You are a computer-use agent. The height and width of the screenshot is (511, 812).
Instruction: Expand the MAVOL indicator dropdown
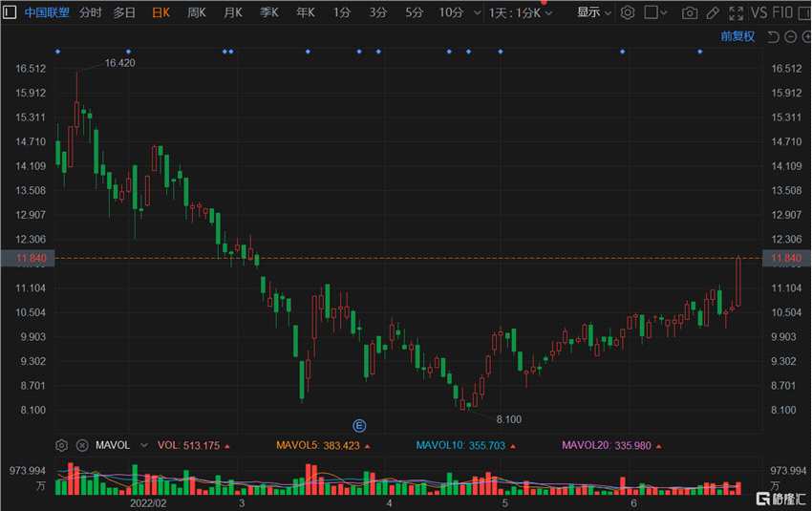144,445
